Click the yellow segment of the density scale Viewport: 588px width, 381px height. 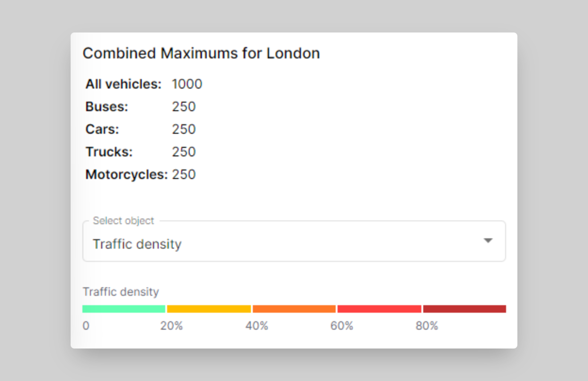[x=209, y=308]
